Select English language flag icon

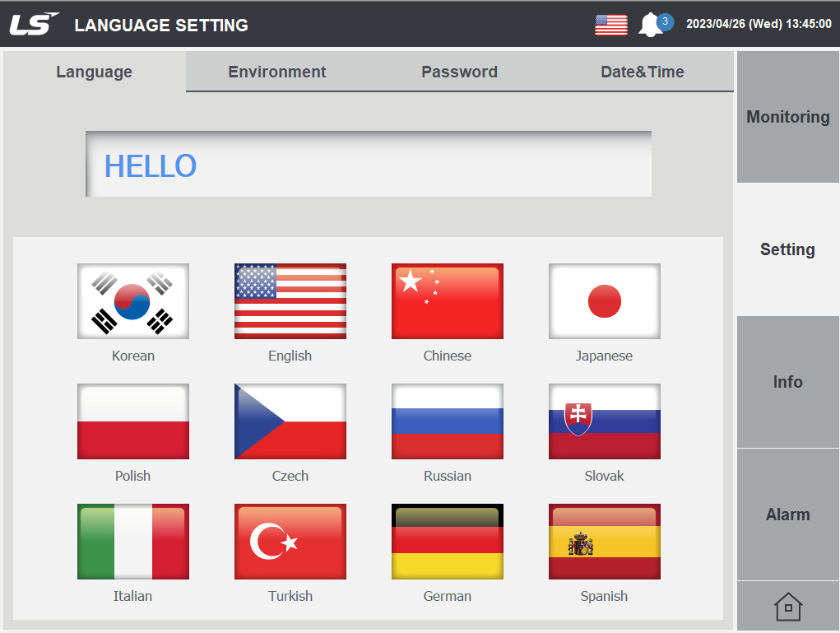[290, 300]
